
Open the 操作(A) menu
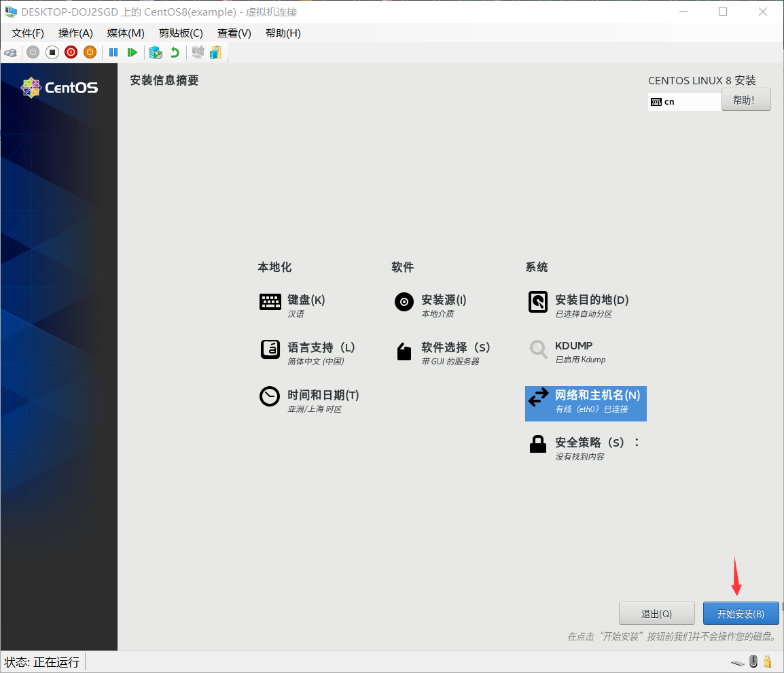coord(75,33)
